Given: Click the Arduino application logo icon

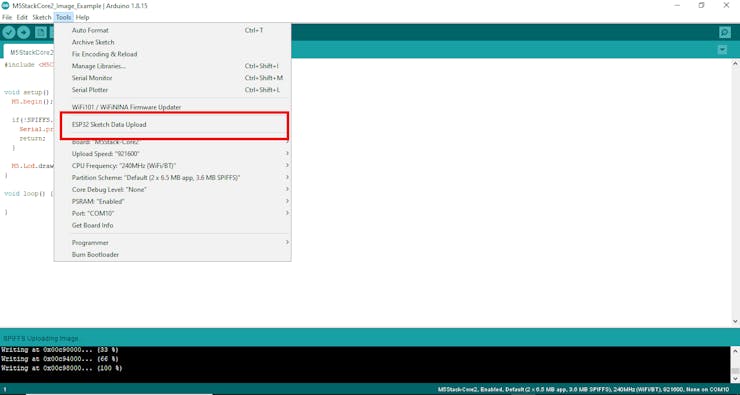Looking at the screenshot, I should [6, 6].
